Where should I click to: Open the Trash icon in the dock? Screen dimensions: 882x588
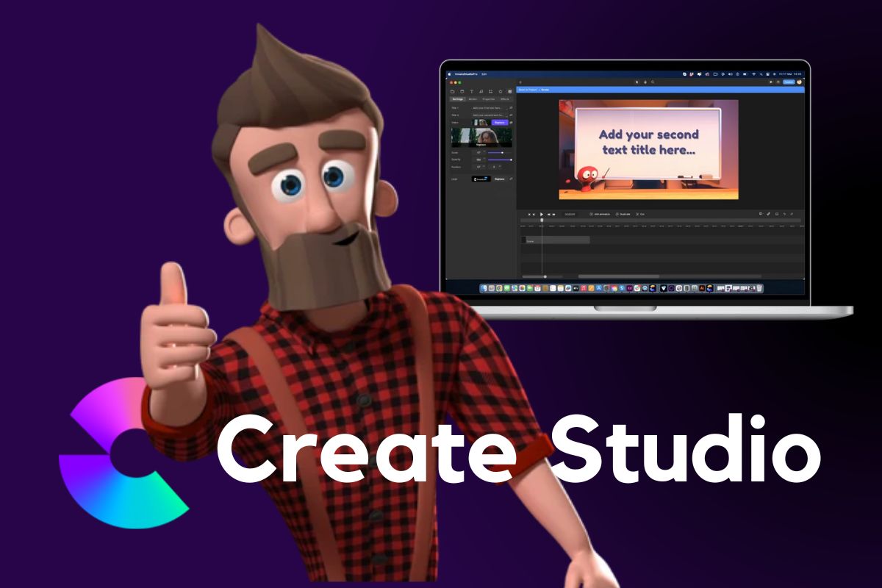(759, 288)
